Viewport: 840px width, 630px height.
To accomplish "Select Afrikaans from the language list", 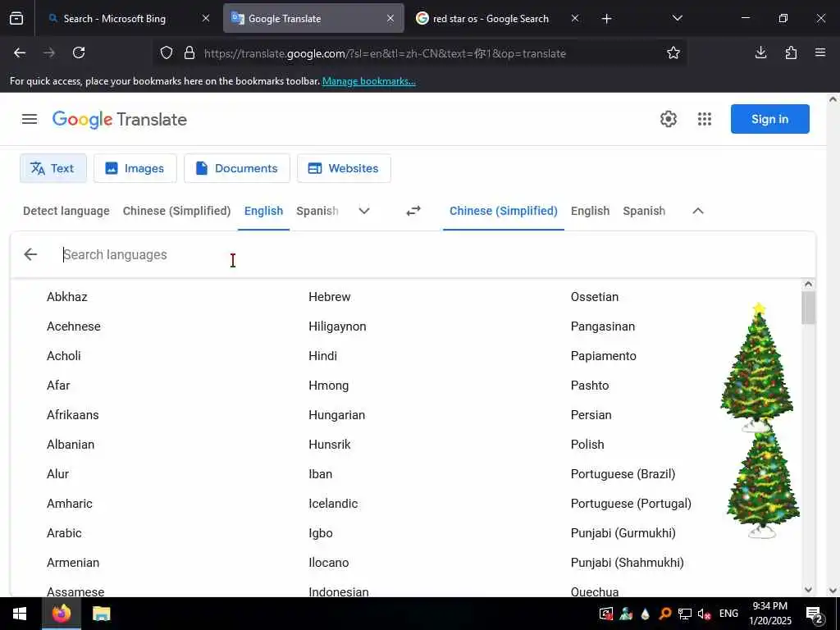I will [73, 415].
